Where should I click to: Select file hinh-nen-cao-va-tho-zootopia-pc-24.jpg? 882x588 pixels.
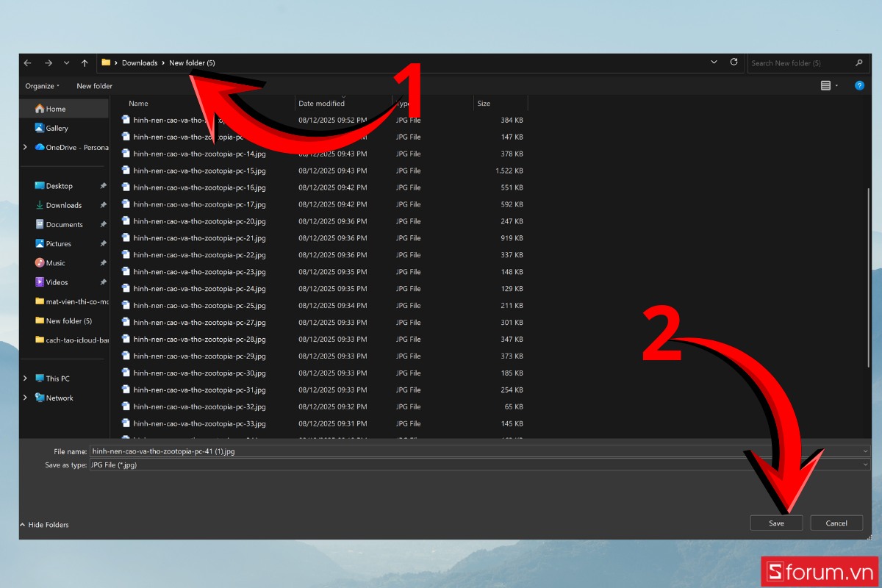(x=199, y=289)
